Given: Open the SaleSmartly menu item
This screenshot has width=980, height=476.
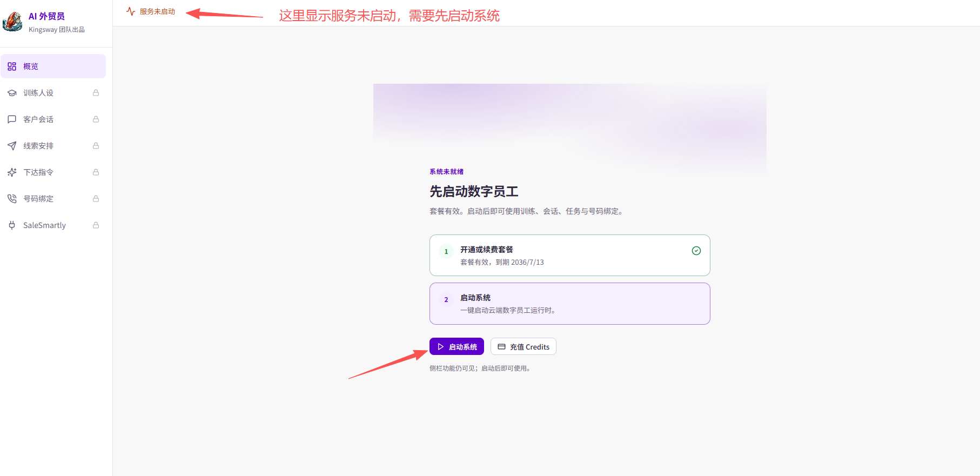Looking at the screenshot, I should tap(53, 225).
